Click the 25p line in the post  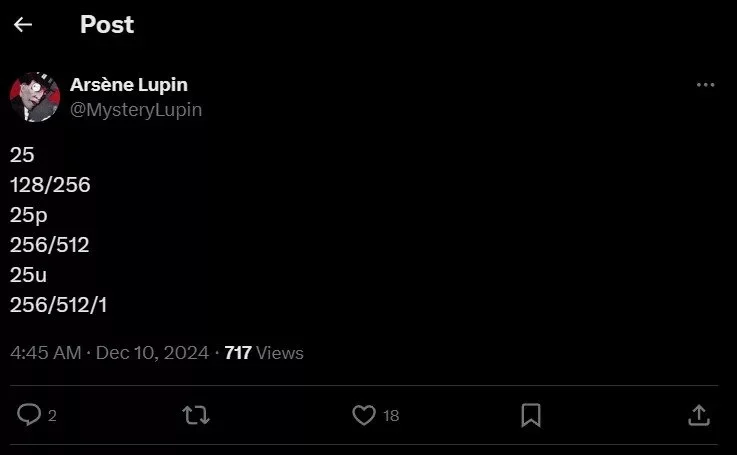(x=29, y=215)
